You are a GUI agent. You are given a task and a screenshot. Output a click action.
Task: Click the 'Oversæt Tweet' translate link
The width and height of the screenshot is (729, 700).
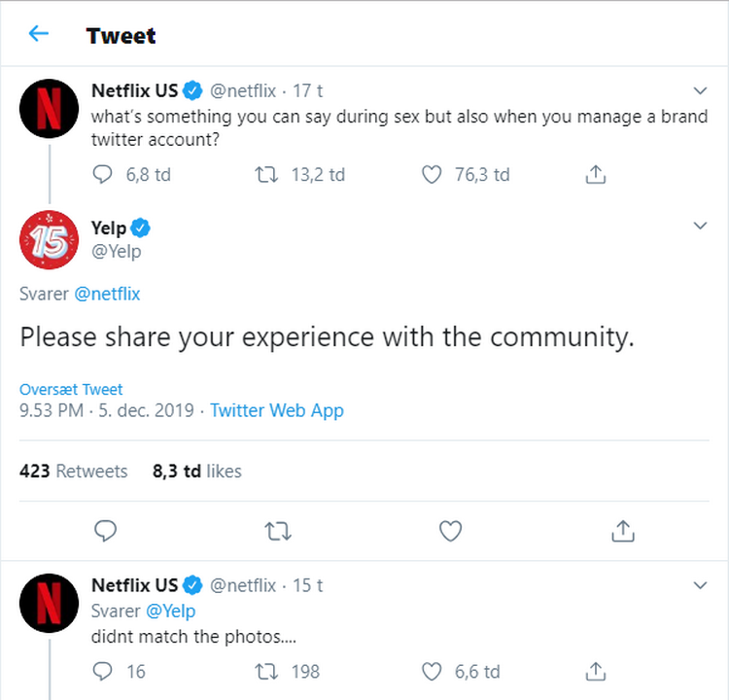click(71, 389)
